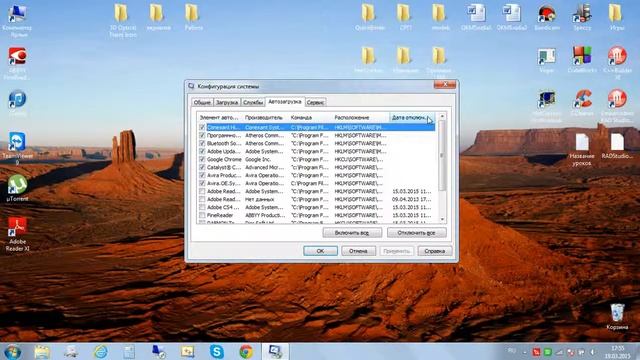The height and width of the screenshot is (360, 640).
Task: Switch to the Службы tab
Action: point(253,102)
